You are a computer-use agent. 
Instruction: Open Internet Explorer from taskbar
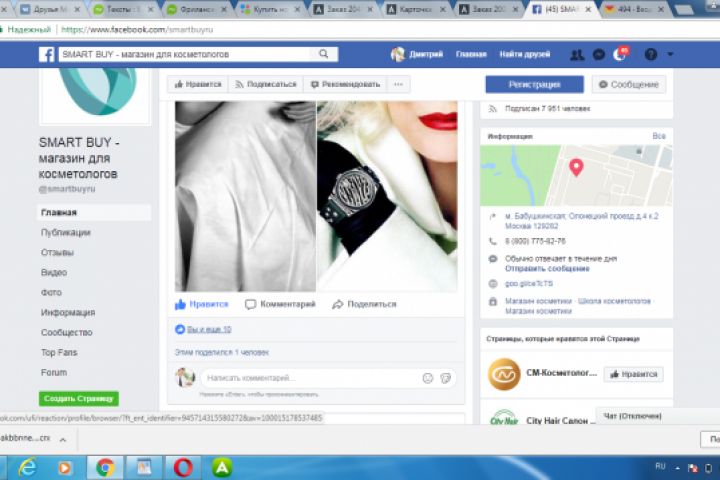[x=28, y=468]
